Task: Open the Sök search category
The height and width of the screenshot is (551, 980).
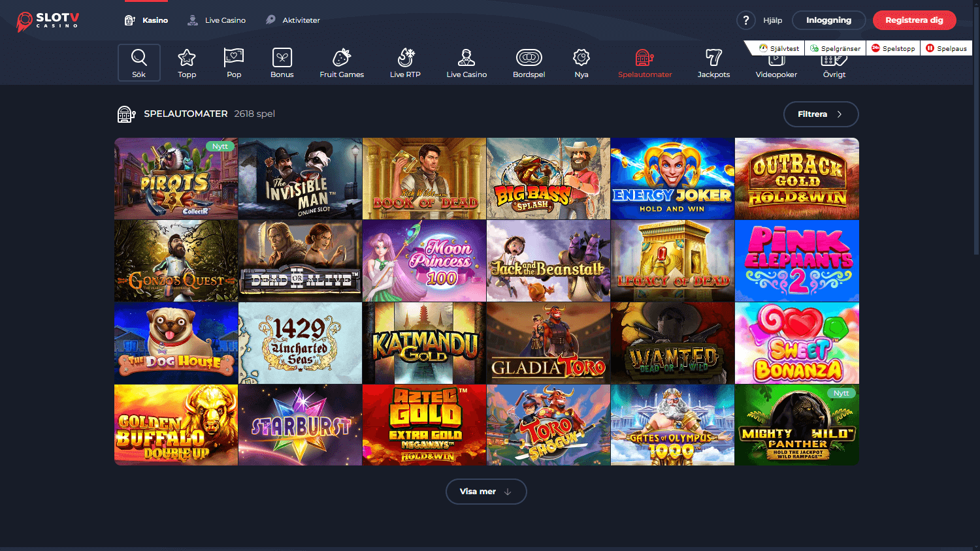Action: coord(139,63)
